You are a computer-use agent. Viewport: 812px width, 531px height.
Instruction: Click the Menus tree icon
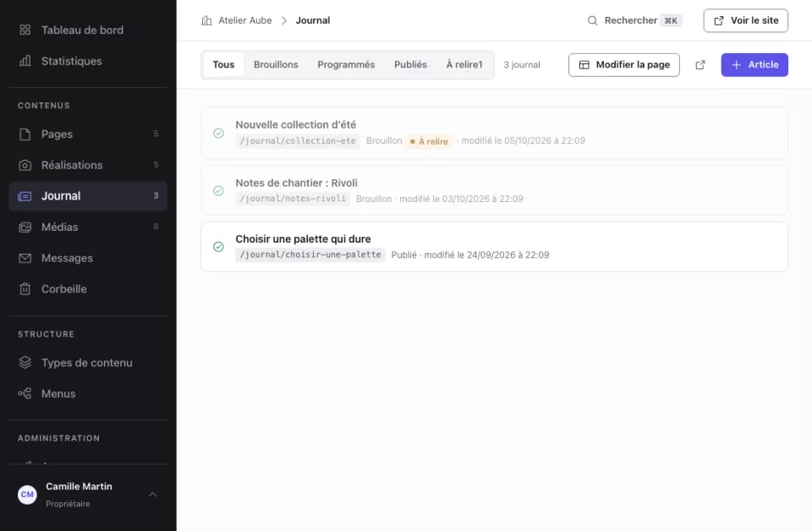point(25,394)
